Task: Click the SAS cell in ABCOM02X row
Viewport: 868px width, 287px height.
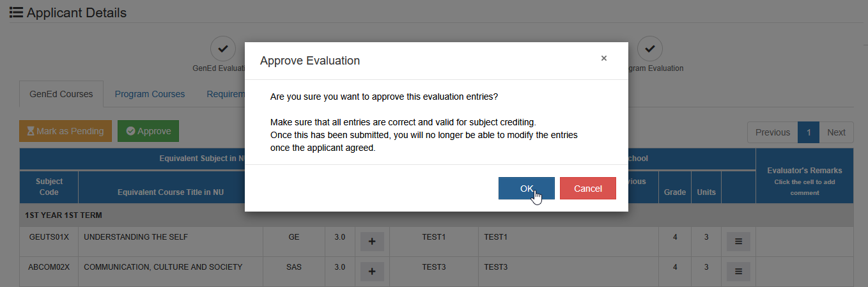Action: [x=294, y=272]
